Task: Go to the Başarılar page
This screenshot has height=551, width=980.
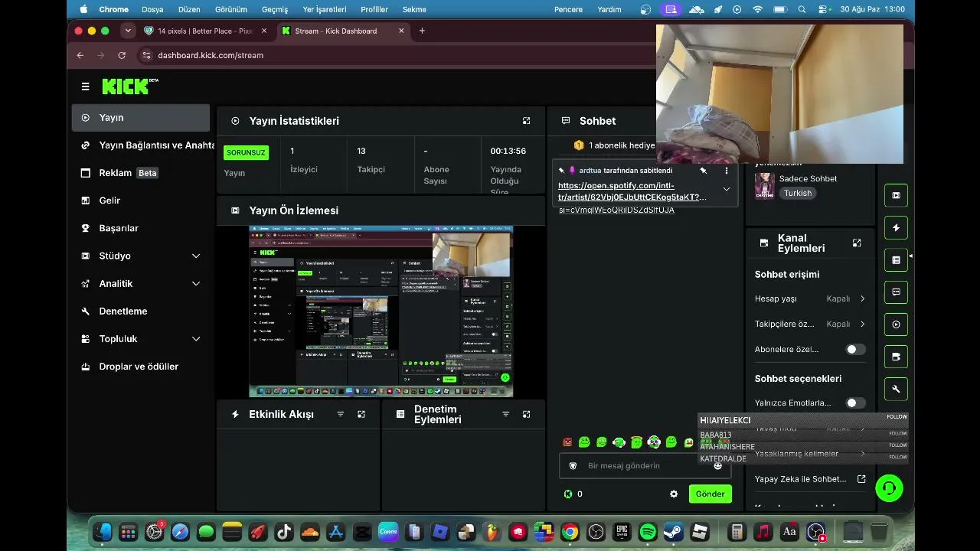Action: point(141,228)
